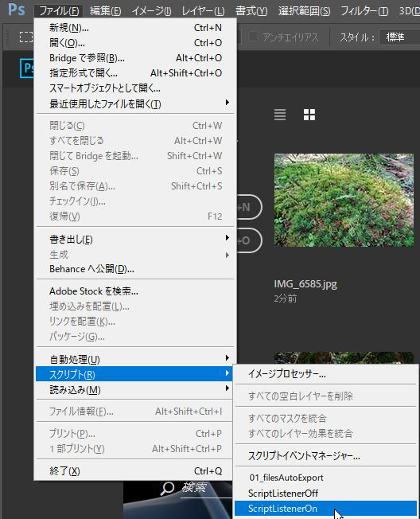Choose Behance へ公開 entry
Screen dimensions: 420x519
[135, 269]
